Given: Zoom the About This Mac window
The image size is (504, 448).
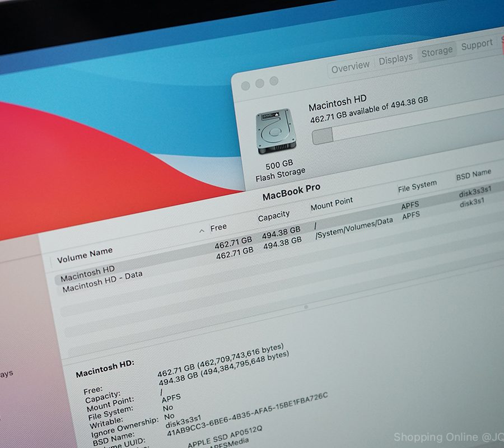Looking at the screenshot, I should point(274,81).
